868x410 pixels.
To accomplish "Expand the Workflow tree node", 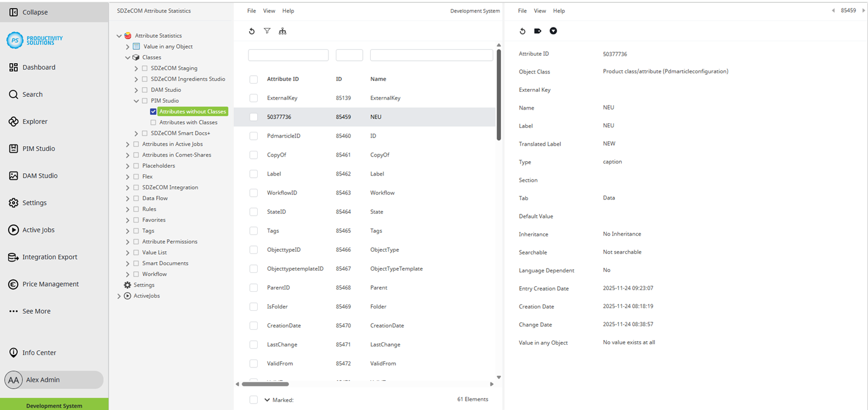I will [x=127, y=274].
